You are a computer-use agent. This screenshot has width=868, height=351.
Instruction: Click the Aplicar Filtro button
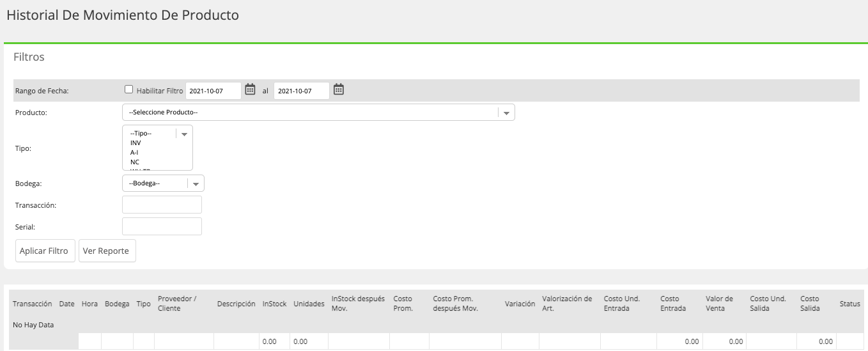[x=44, y=251]
